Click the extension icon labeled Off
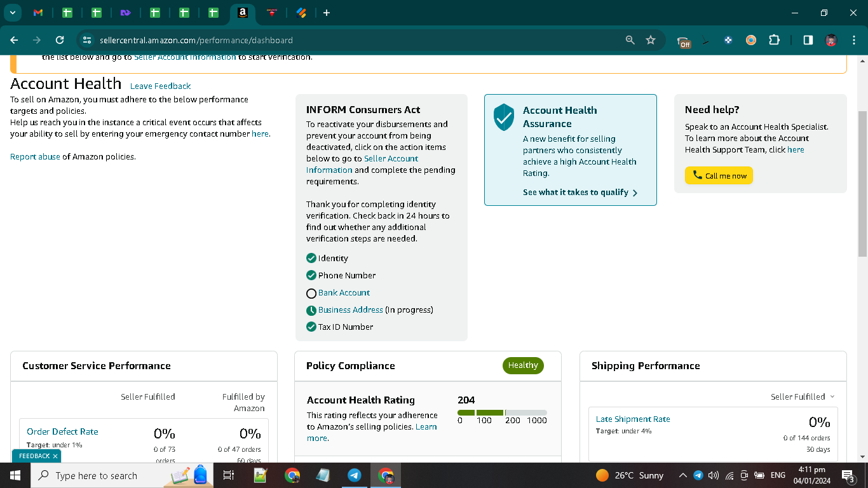868x488 pixels. (684, 41)
